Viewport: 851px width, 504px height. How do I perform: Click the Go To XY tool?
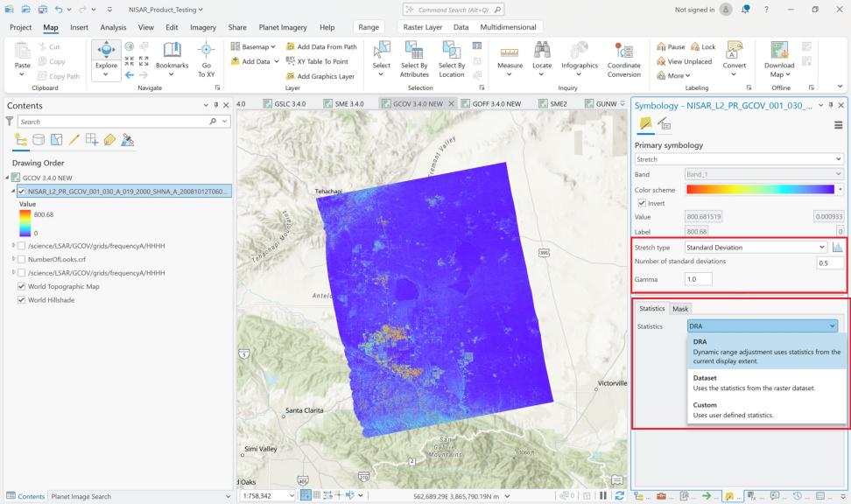click(207, 59)
